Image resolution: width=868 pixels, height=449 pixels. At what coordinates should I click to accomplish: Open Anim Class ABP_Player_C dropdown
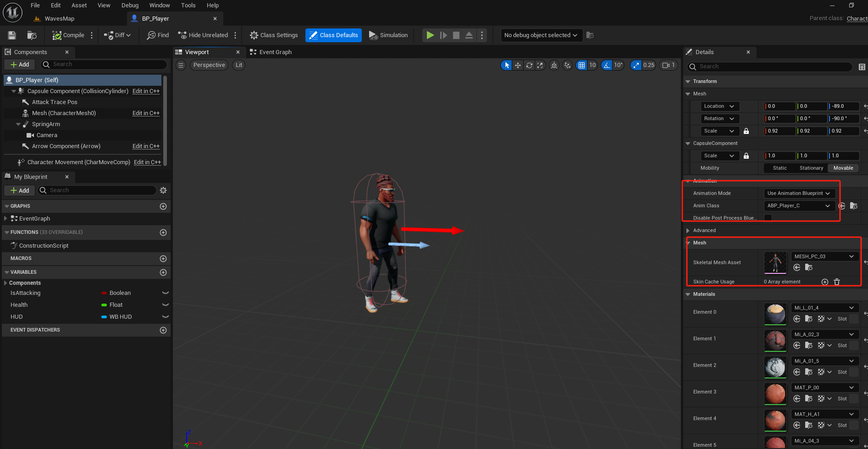pos(799,206)
